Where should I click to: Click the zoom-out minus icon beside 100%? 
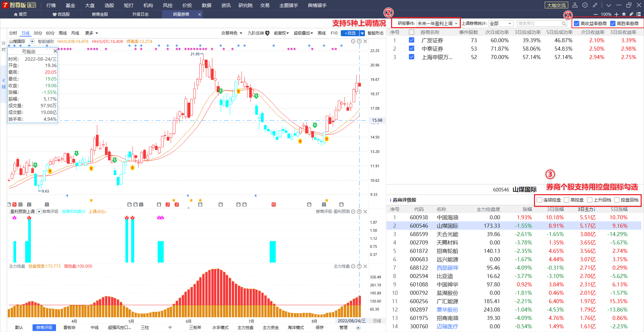(595, 14)
